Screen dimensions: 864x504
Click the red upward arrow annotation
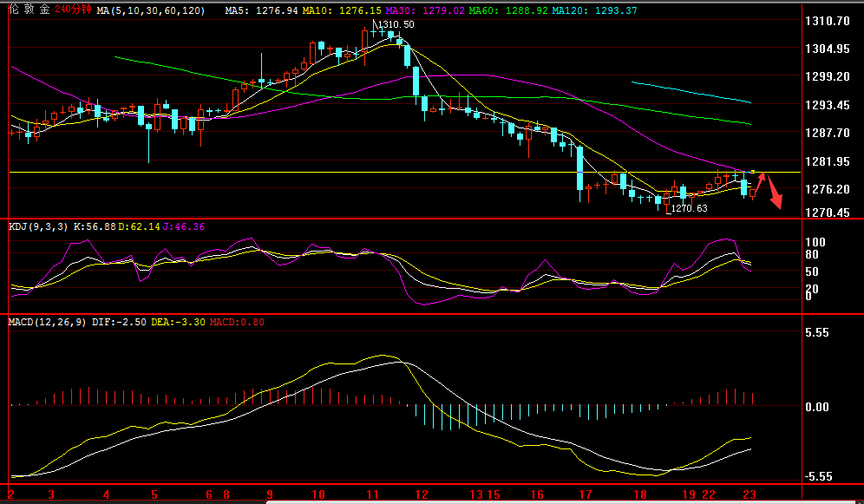tap(761, 183)
